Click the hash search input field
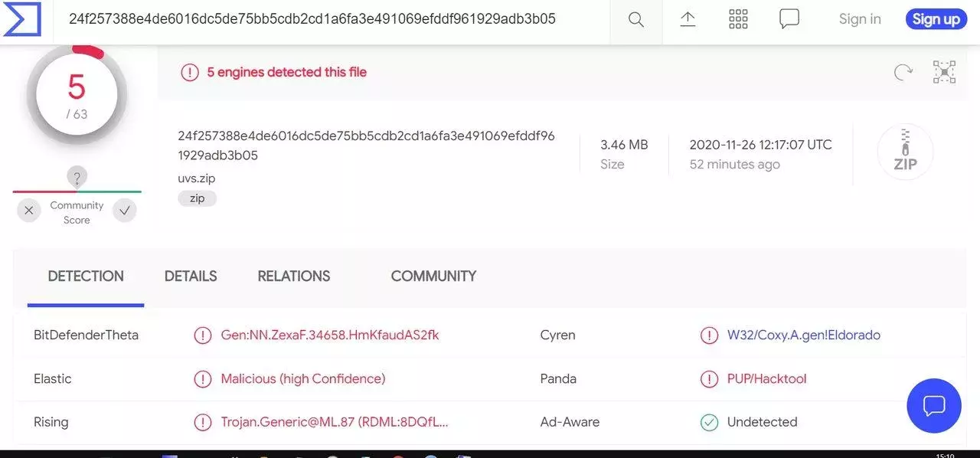 [x=331, y=20]
